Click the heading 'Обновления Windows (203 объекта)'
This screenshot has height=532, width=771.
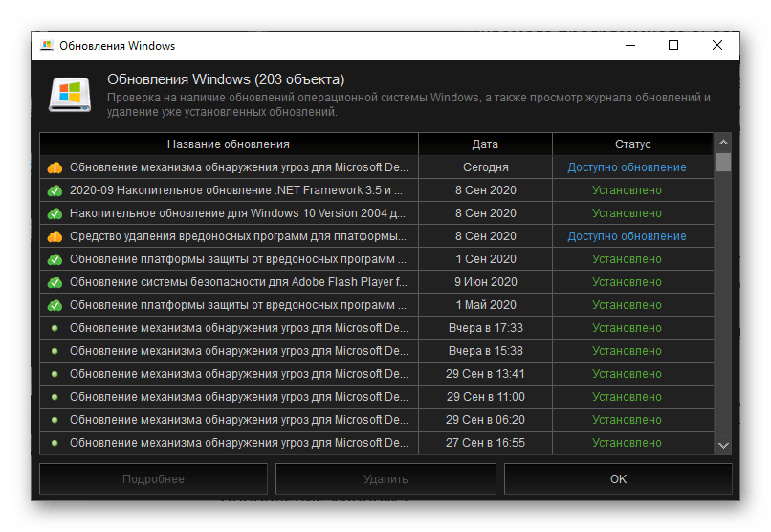226,79
